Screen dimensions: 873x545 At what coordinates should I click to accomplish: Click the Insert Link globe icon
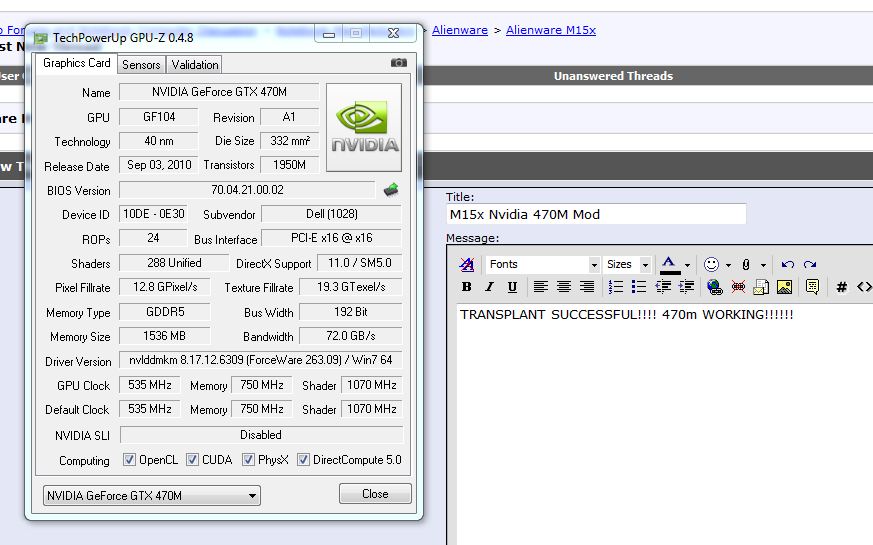[714, 287]
